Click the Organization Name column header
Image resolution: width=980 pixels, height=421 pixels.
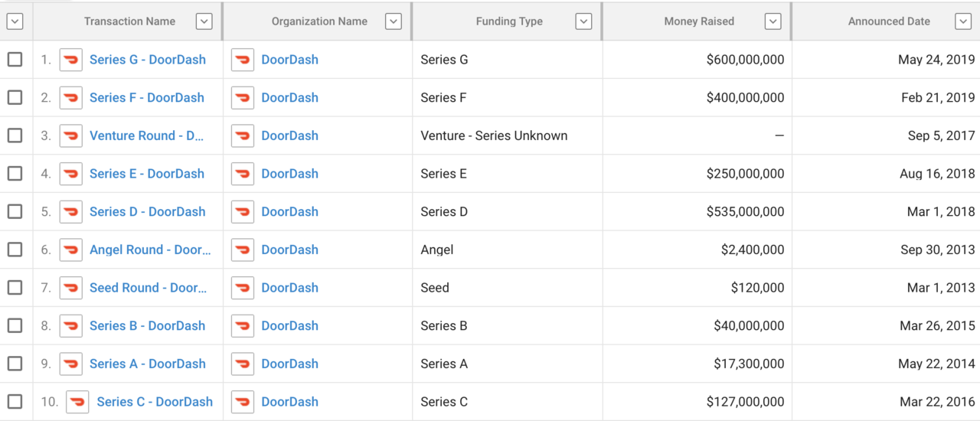tap(319, 21)
